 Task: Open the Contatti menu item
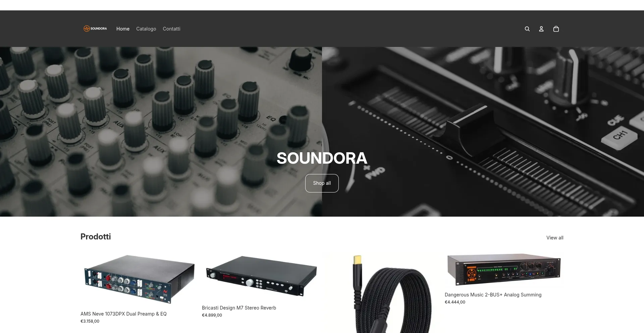(x=171, y=29)
